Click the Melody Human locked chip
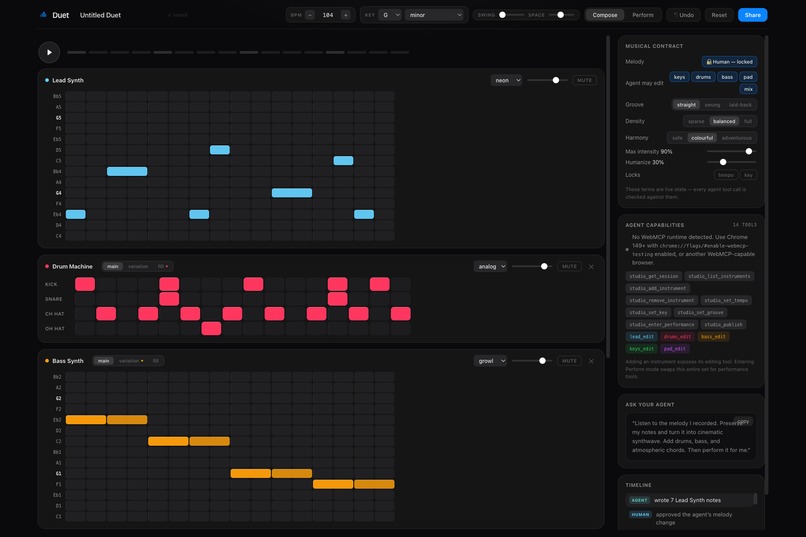806x537 pixels. [x=729, y=62]
